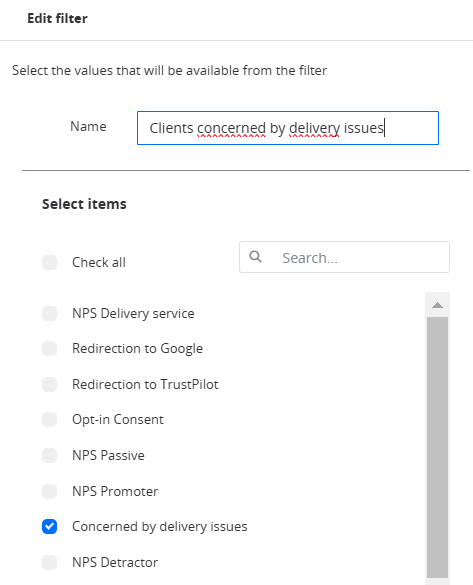Click the NPS Promoter label text

[x=115, y=491]
